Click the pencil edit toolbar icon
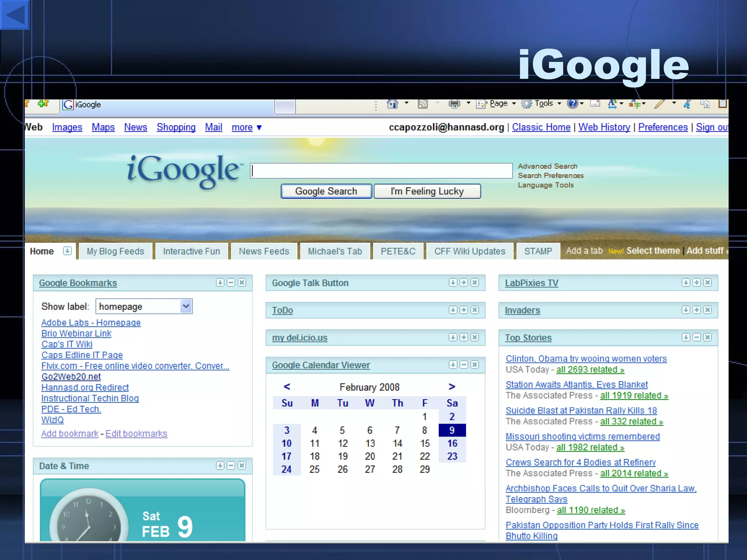 (x=659, y=104)
